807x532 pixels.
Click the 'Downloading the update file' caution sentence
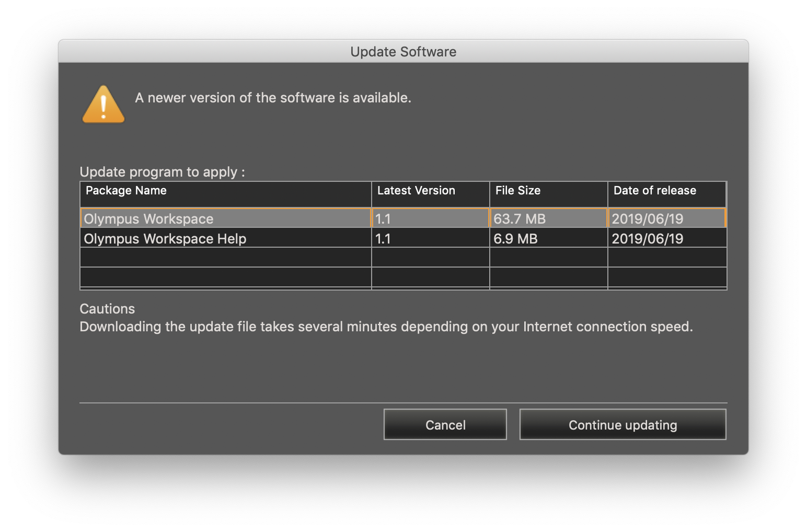click(x=386, y=327)
